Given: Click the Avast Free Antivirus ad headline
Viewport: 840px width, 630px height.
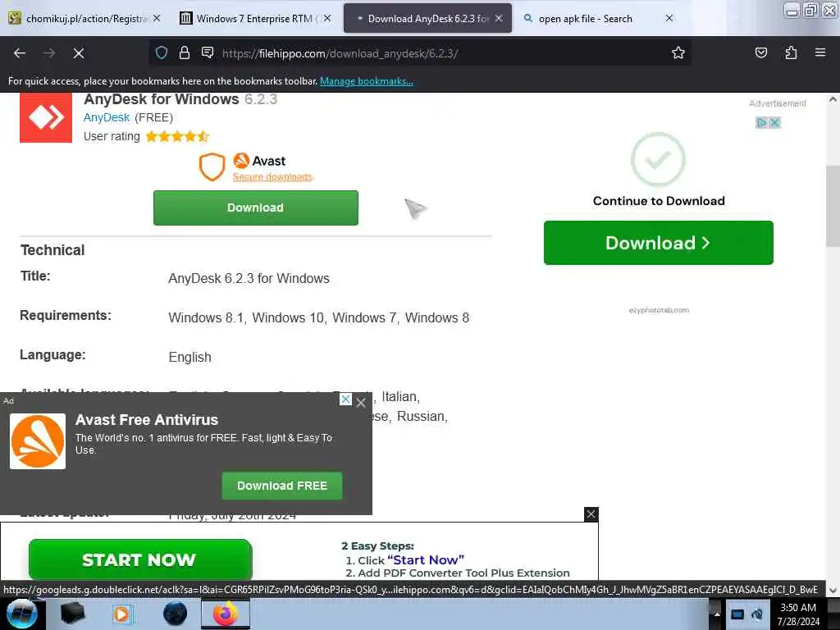Looking at the screenshot, I should pyautogui.click(x=147, y=420).
